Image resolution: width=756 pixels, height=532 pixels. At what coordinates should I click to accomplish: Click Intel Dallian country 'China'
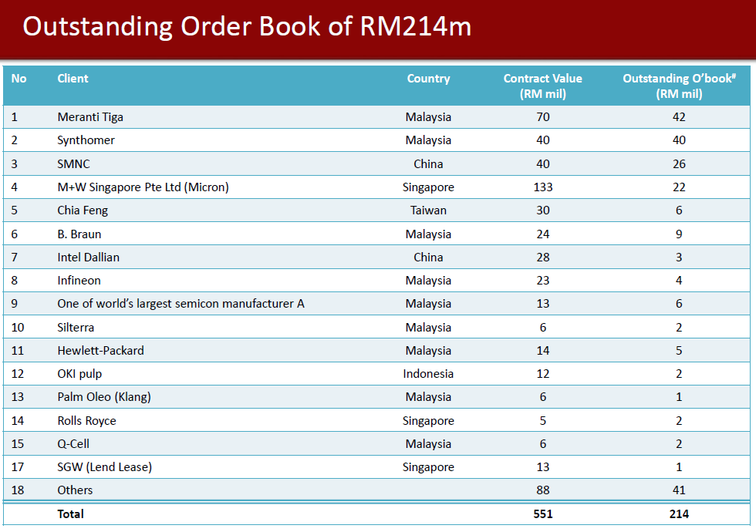[428, 258]
